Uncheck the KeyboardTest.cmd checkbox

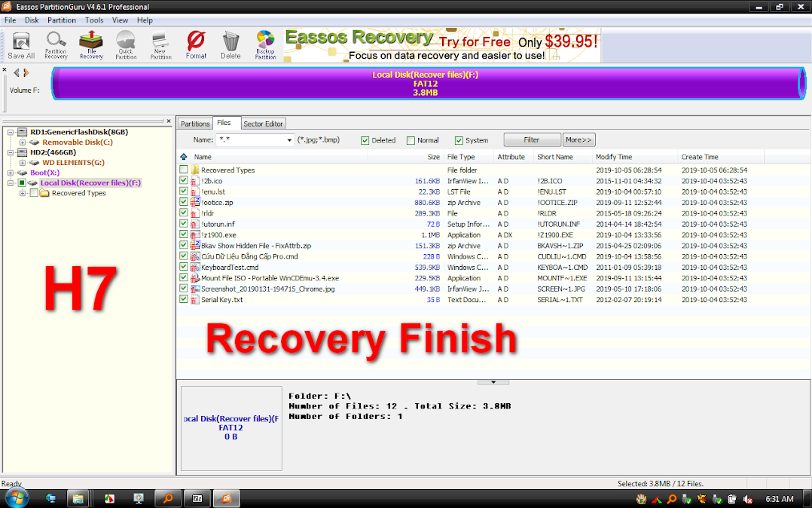[x=183, y=267]
